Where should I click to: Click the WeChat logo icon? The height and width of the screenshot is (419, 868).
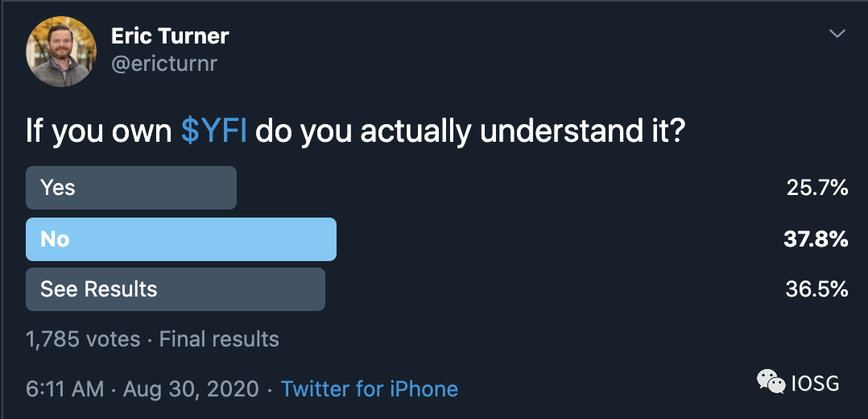tap(771, 383)
